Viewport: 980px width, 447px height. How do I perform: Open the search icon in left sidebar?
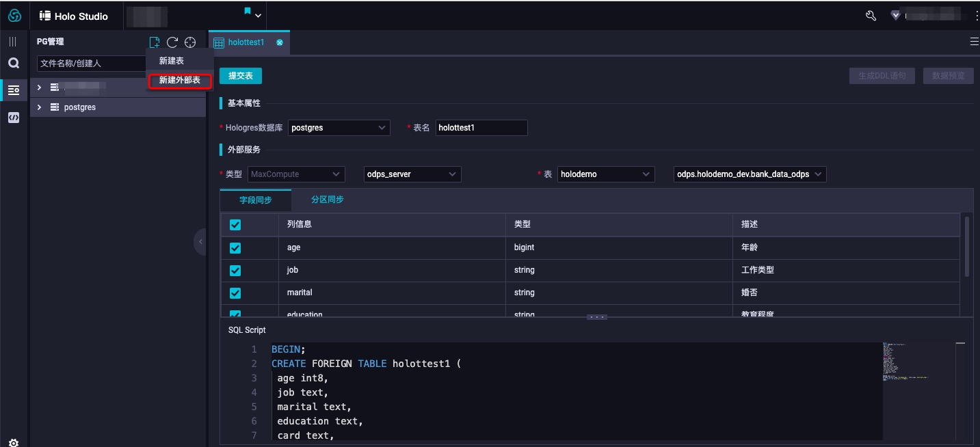click(14, 64)
